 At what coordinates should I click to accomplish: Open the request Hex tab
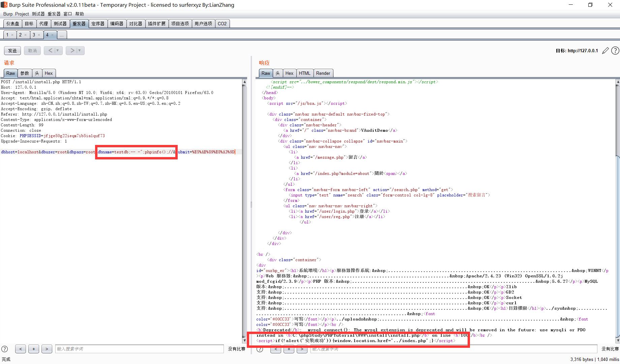pos(49,73)
